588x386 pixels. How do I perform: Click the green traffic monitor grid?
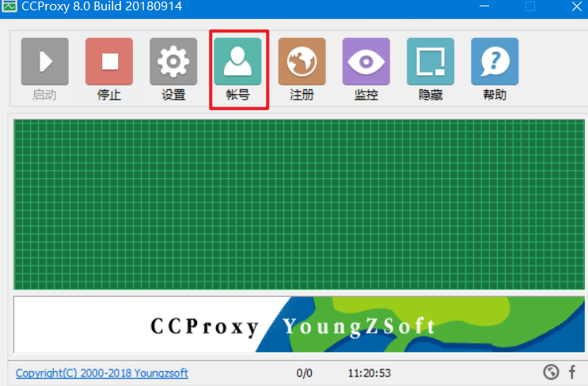pyautogui.click(x=299, y=205)
